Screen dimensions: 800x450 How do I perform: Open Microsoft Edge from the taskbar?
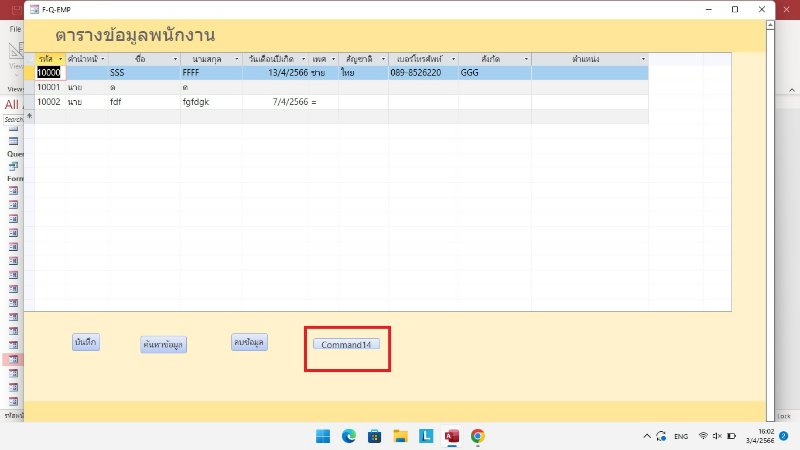(349, 436)
